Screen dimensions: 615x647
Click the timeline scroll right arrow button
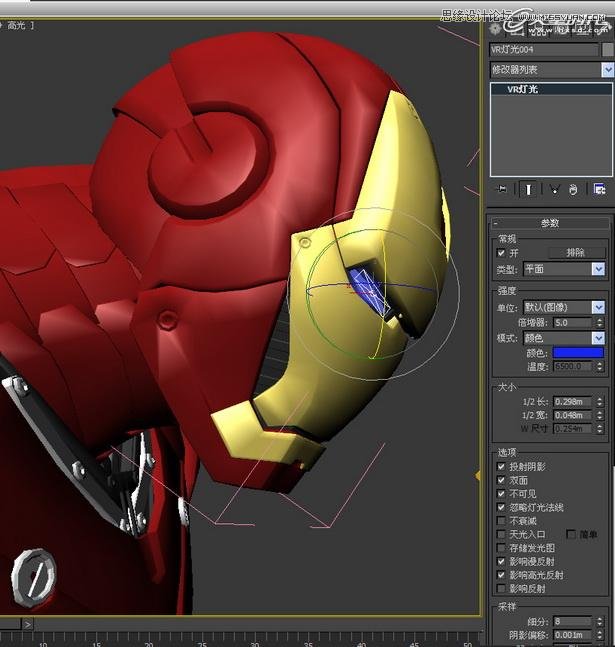click(28, 624)
